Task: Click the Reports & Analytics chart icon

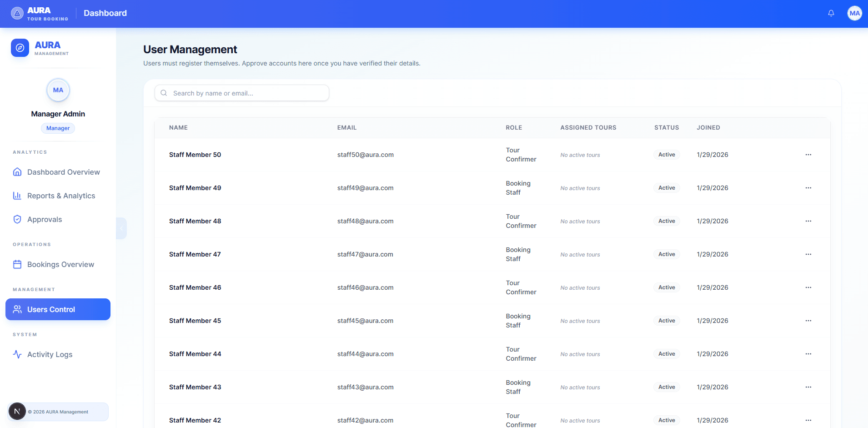Action: 17,196
